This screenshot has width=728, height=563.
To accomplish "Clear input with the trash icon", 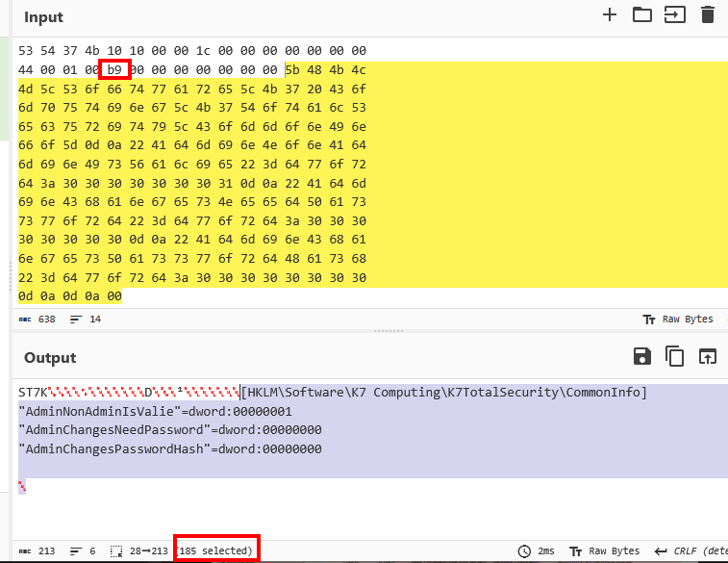I will point(708,14).
